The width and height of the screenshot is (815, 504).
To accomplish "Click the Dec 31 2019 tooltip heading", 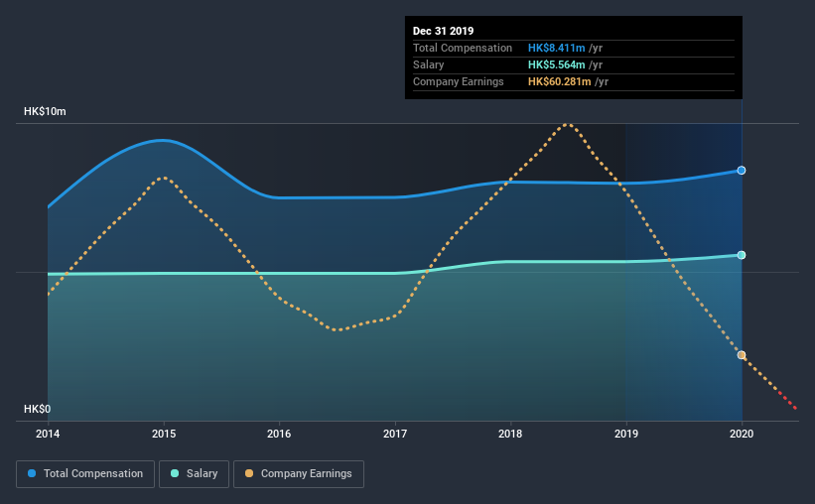I will 444,31.
